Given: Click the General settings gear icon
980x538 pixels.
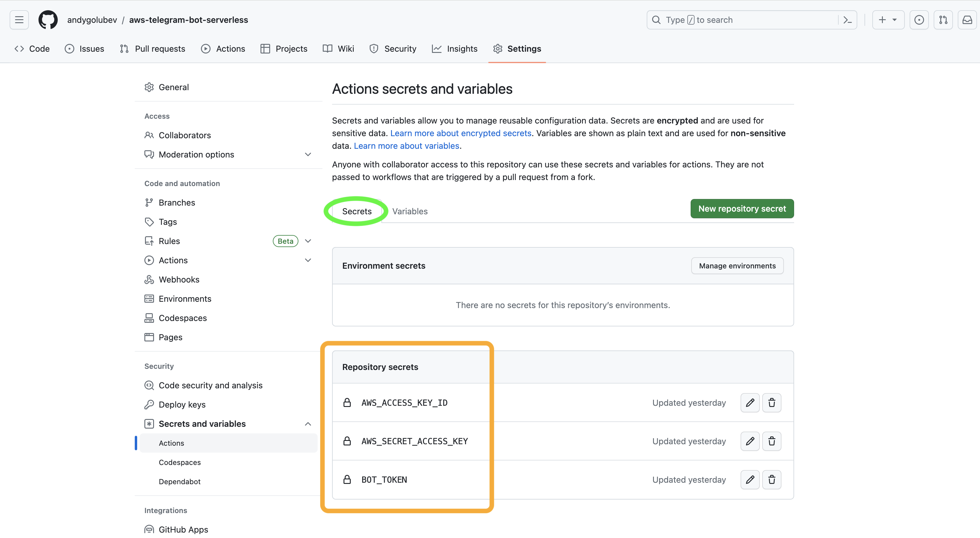Looking at the screenshot, I should pyautogui.click(x=149, y=87).
